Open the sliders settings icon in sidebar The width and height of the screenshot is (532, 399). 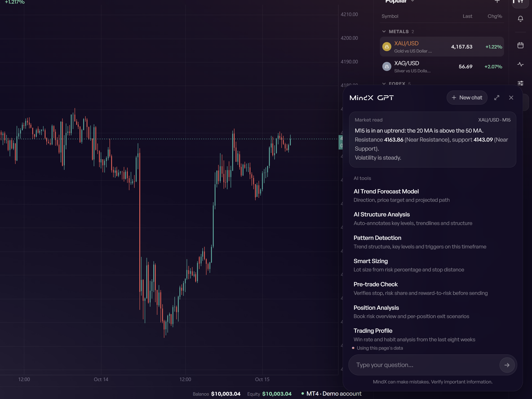[x=520, y=83]
